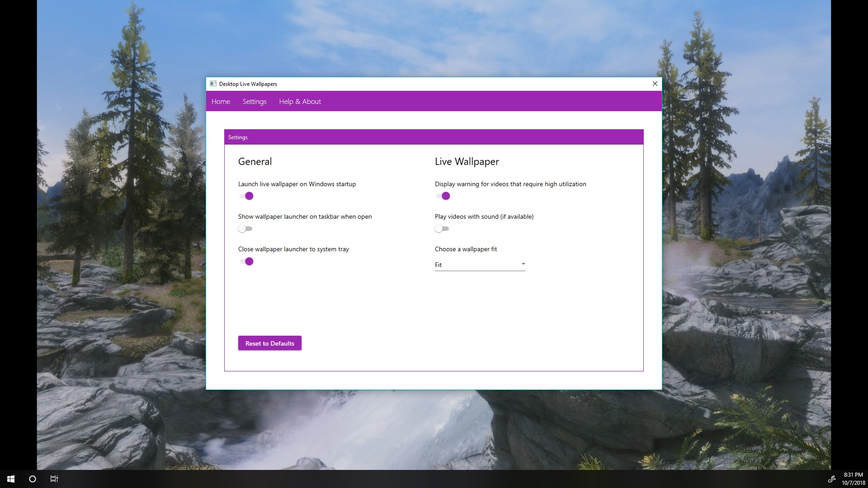Disable launch live wallpaper on Windows startup
Viewport: 868px width, 488px height.
246,196
